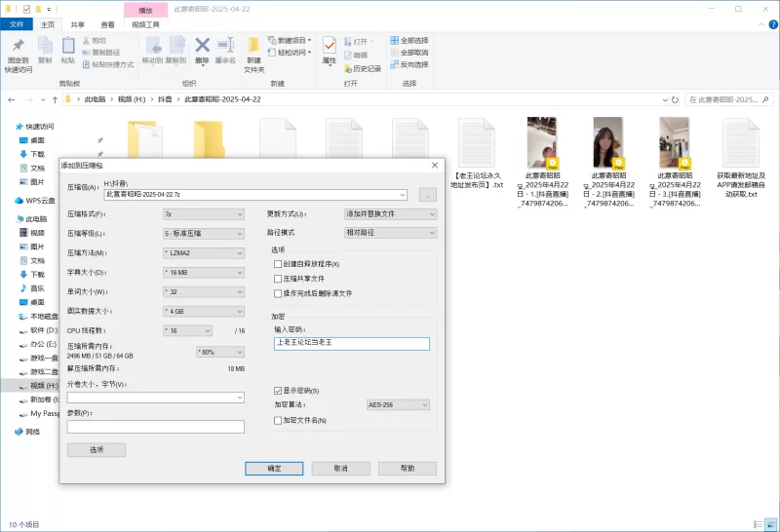Switch to the 视频工具 ribbon tab

click(145, 24)
